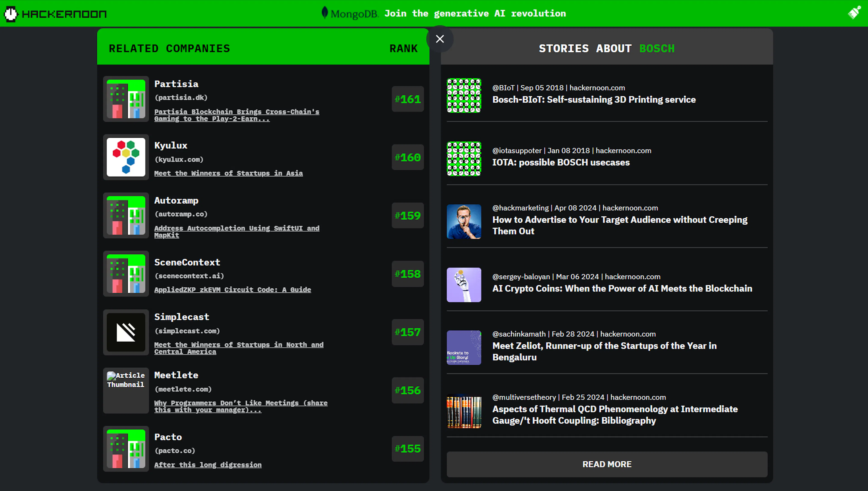Click the paintbrush icon in top bar
868x491 pixels.
[x=854, y=13]
